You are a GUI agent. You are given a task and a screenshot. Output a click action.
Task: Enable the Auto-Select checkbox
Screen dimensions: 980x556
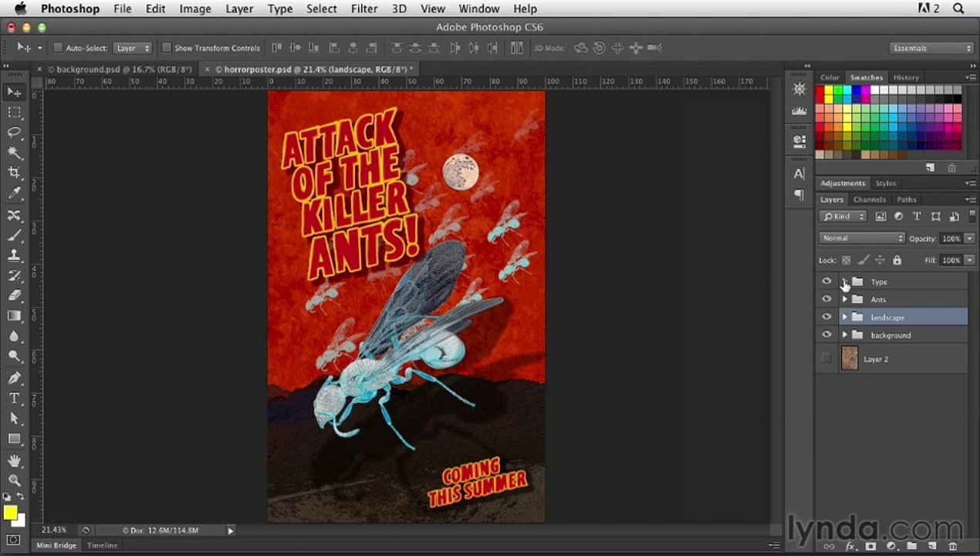(x=58, y=48)
